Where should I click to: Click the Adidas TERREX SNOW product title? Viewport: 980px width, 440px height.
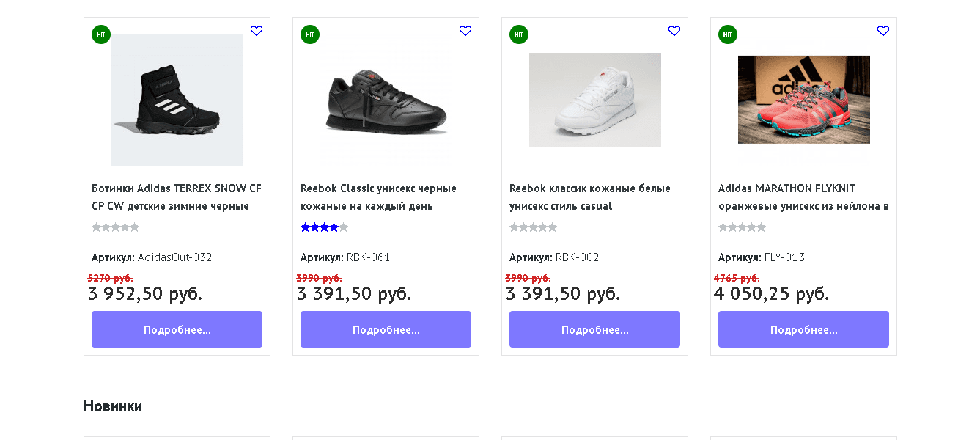177,197
